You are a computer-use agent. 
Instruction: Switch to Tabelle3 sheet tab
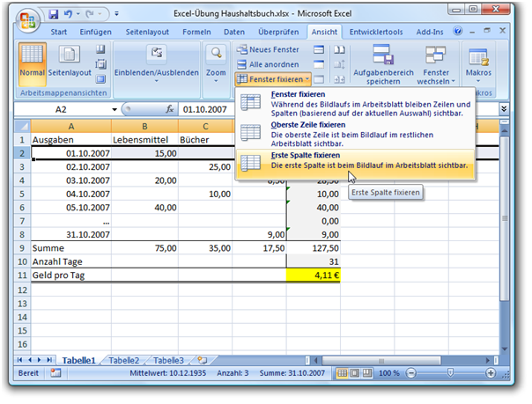tap(168, 360)
